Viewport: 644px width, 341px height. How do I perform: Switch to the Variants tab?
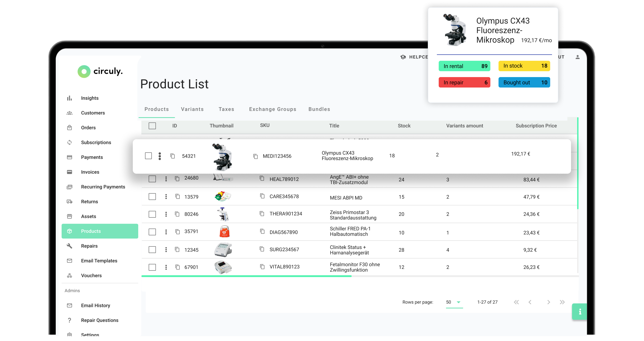click(x=192, y=109)
